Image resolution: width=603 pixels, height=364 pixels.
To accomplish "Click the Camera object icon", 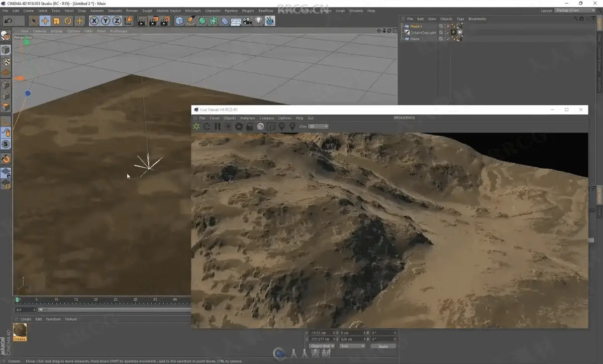I will pos(247,21).
